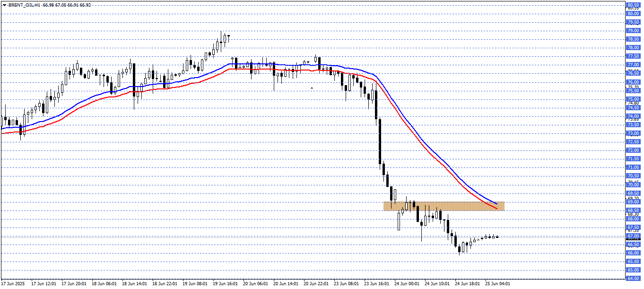Click the 67.50 price level label
The height and width of the screenshot is (289, 644).
(633, 228)
